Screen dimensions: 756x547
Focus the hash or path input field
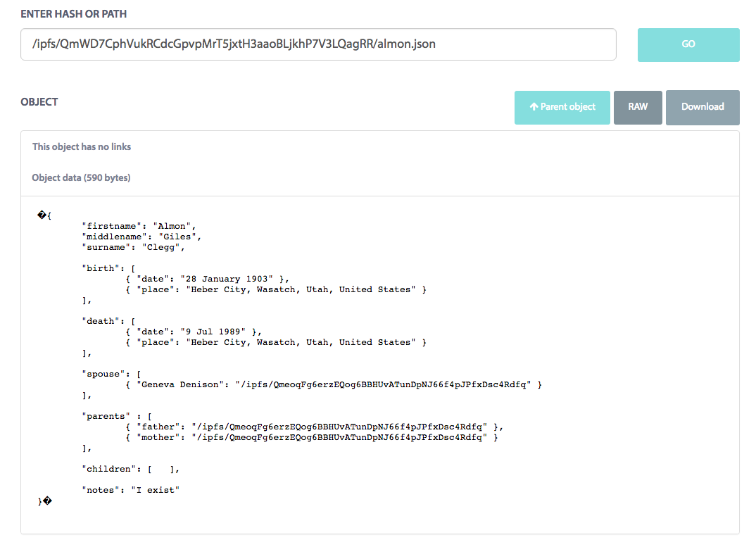tap(318, 44)
